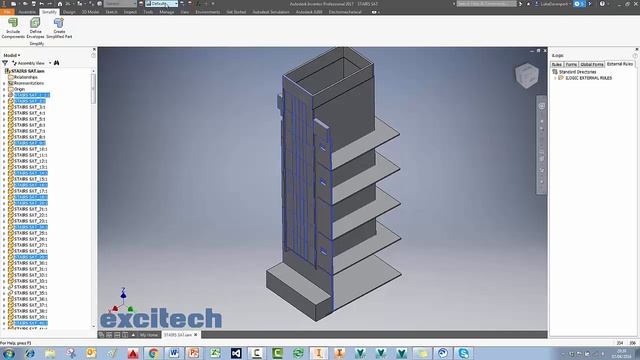Viewport: 640px width, 360px height.
Task: Expand the Origin folder node
Action: (x=4, y=89)
